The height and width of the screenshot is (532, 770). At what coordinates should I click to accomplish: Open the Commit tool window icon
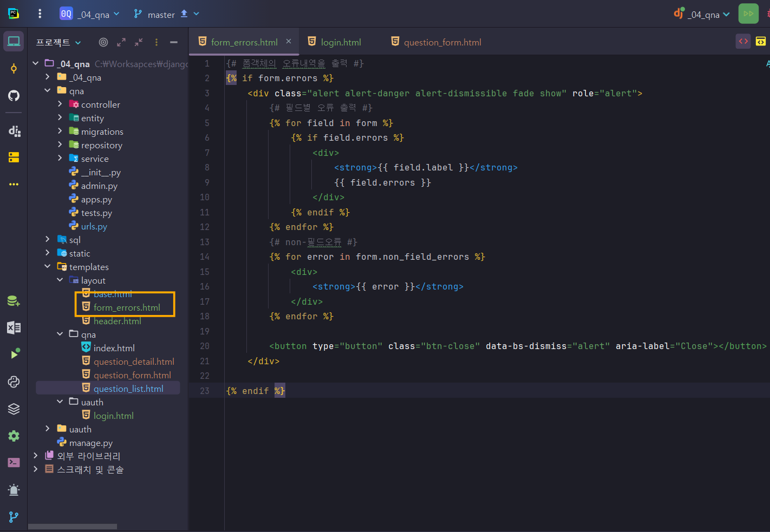coord(14,69)
